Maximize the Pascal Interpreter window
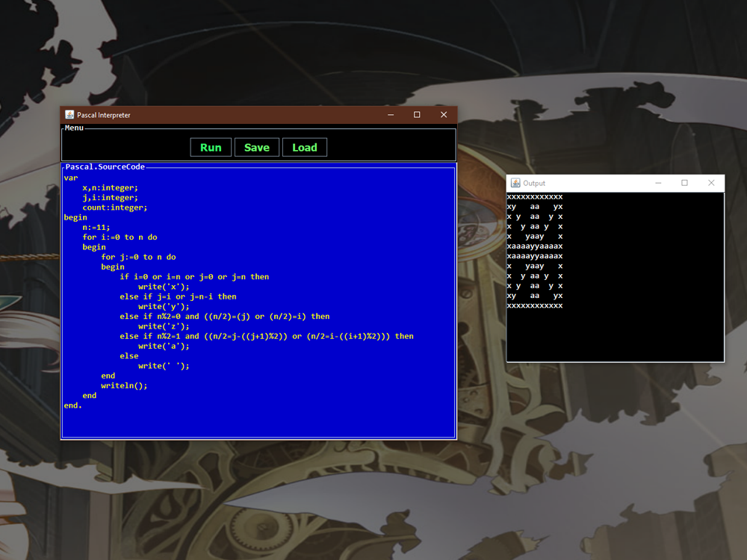Screen dimensions: 747x560 pos(417,115)
